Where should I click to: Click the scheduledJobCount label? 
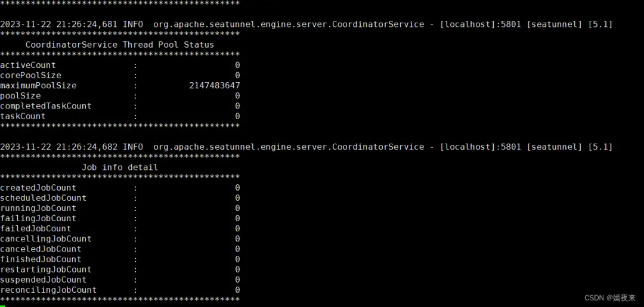(x=43, y=199)
